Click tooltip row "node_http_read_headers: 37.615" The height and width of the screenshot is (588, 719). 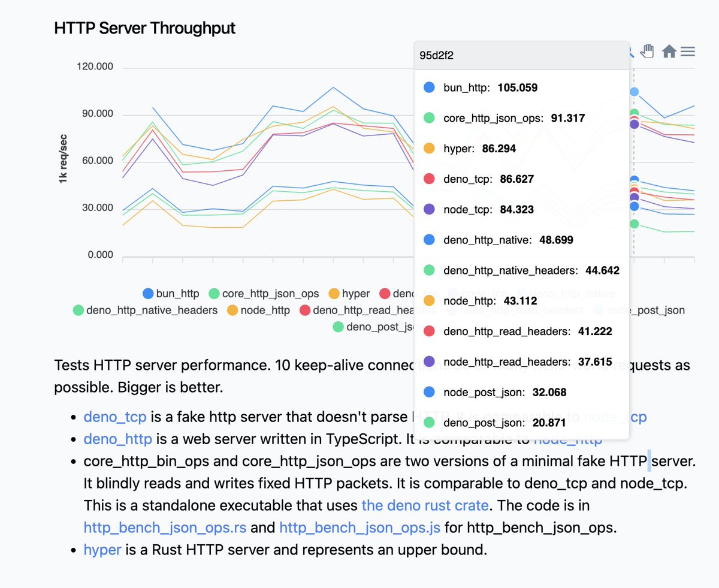pyautogui.click(x=521, y=362)
